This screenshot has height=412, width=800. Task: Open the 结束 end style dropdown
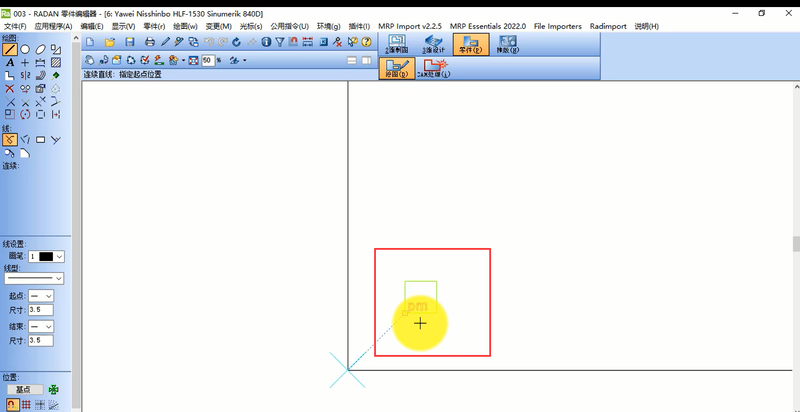tap(41, 326)
